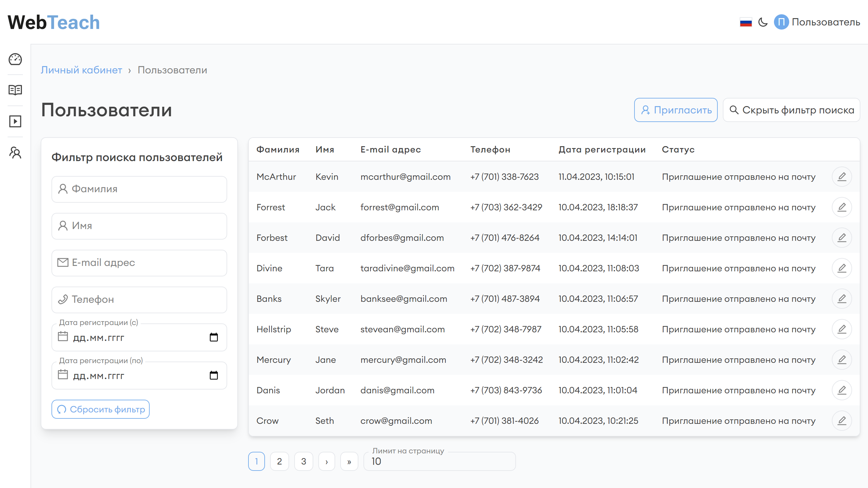Edit the Divine Tara user entry
This screenshot has width=868, height=488.
coord(841,268)
